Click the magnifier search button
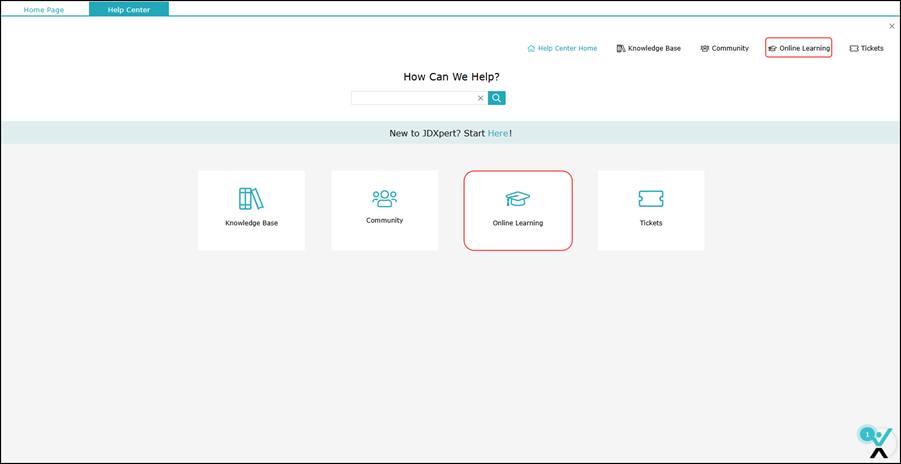The width and height of the screenshot is (901, 464). [x=497, y=98]
